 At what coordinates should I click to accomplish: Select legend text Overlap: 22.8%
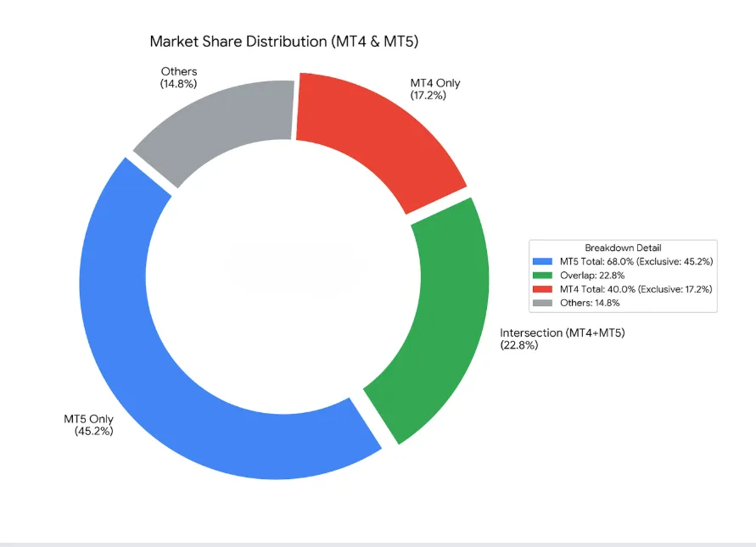pos(592,276)
